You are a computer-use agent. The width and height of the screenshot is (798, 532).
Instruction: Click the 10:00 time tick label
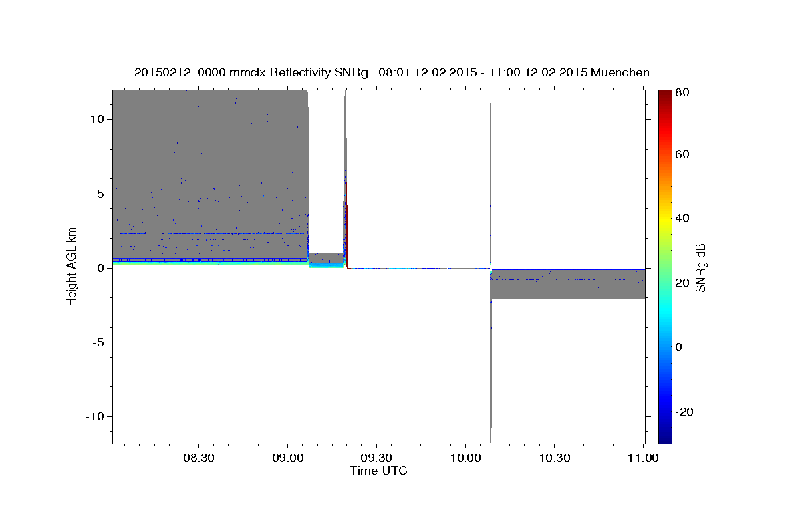point(465,458)
